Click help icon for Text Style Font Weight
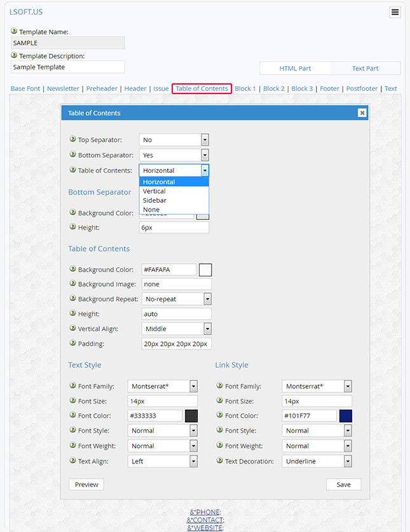410x532 pixels. coord(72,445)
